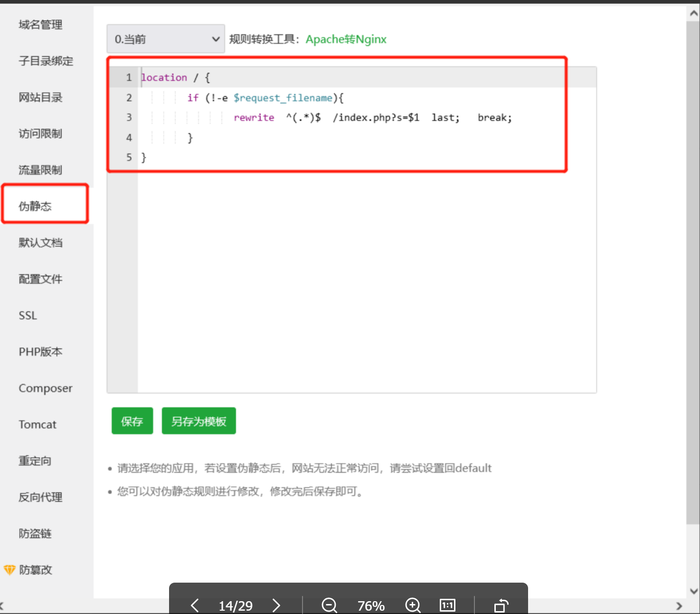The height and width of the screenshot is (614, 700).
Task: Click the 76% zoom level text
Action: pyautogui.click(x=371, y=605)
